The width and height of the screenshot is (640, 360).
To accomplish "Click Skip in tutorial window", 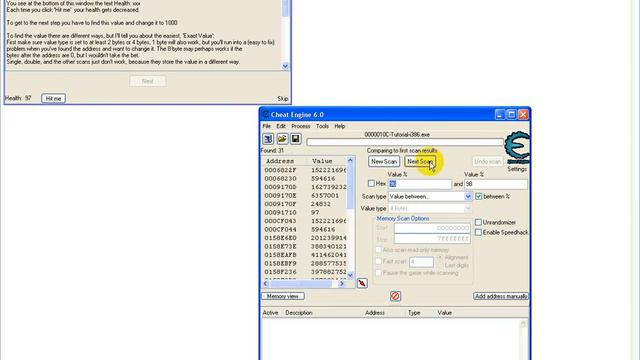I will point(282,98).
